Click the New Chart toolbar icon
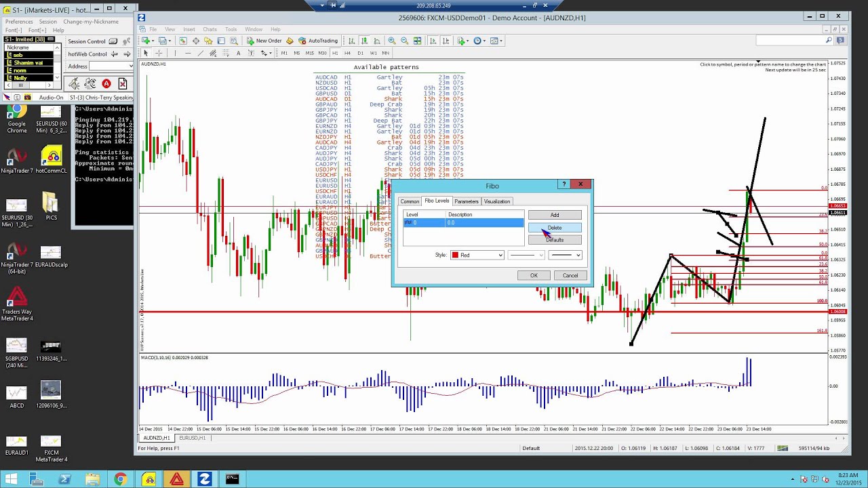The image size is (868, 488). coord(146,41)
